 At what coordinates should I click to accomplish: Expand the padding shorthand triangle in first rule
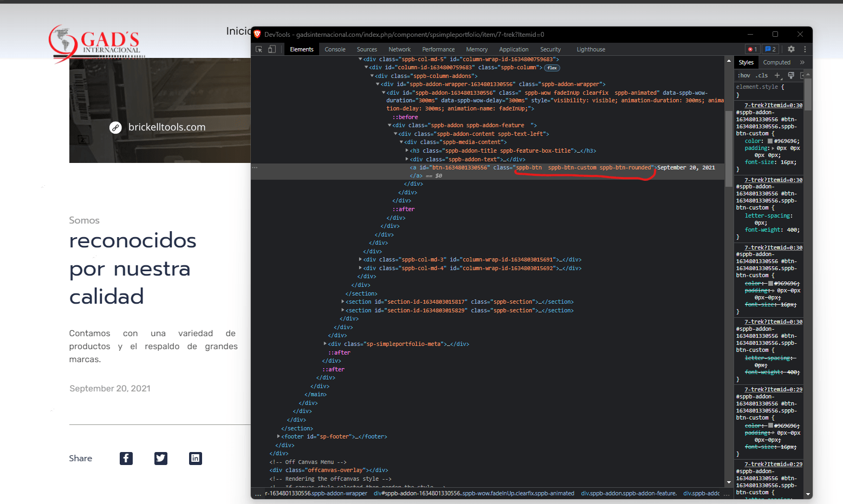click(773, 148)
